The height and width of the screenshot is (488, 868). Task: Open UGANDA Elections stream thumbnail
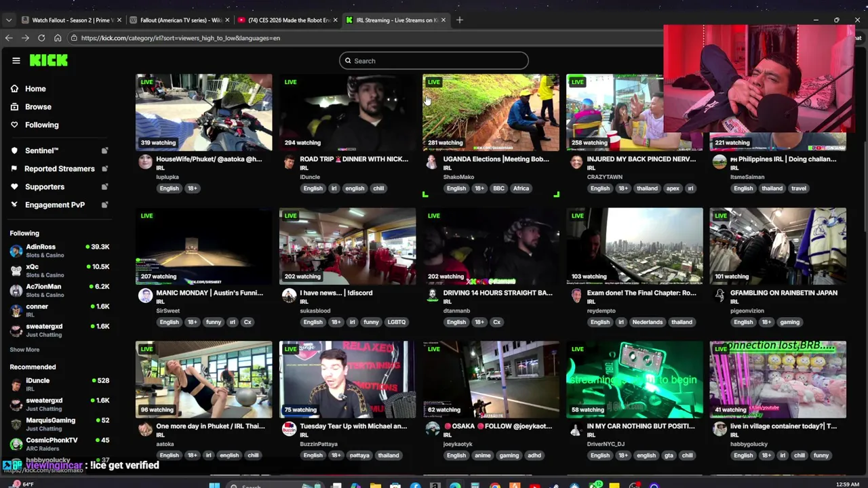point(491,113)
